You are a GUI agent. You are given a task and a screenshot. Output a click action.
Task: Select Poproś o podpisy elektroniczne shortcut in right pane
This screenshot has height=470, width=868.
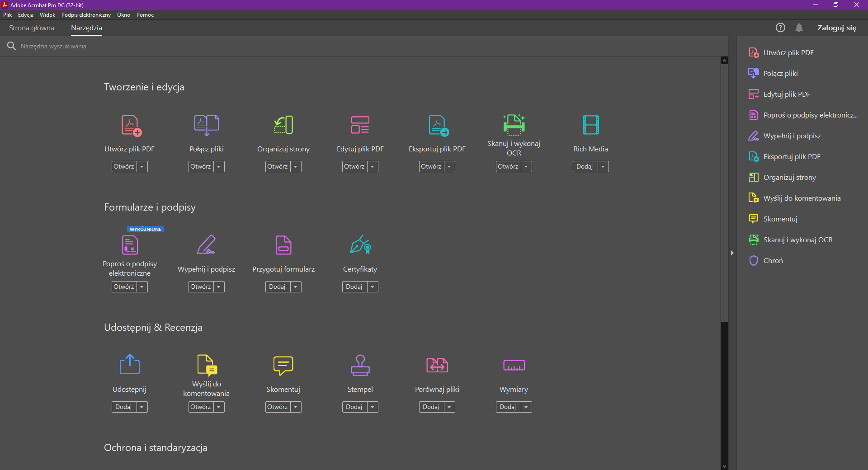pyautogui.click(x=803, y=115)
